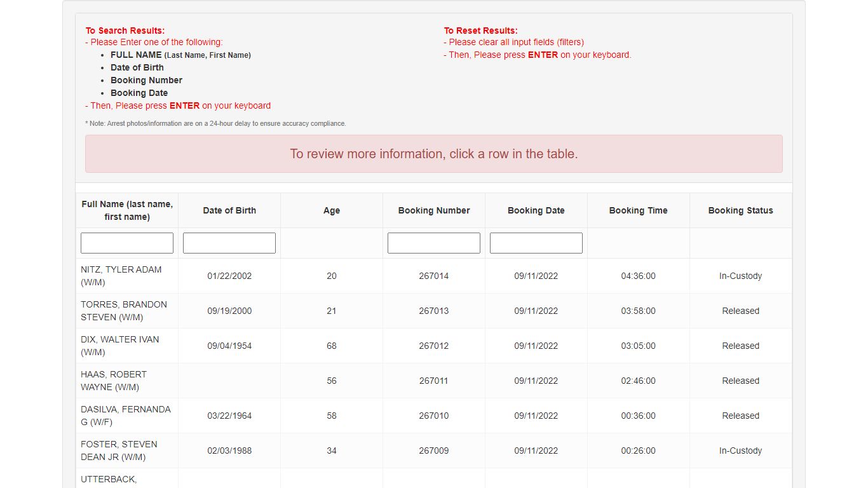The height and width of the screenshot is (488, 868).
Task: Click Released status for booking 267012
Action: pos(741,346)
